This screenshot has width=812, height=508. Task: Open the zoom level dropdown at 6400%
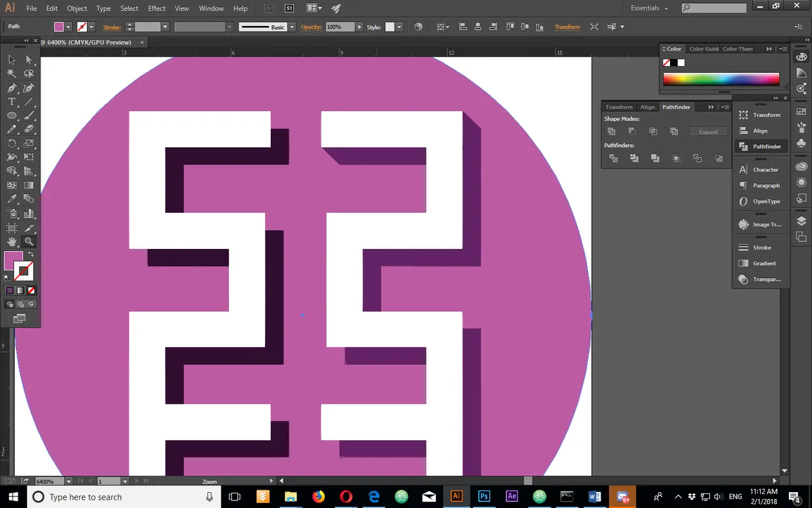[69, 481]
